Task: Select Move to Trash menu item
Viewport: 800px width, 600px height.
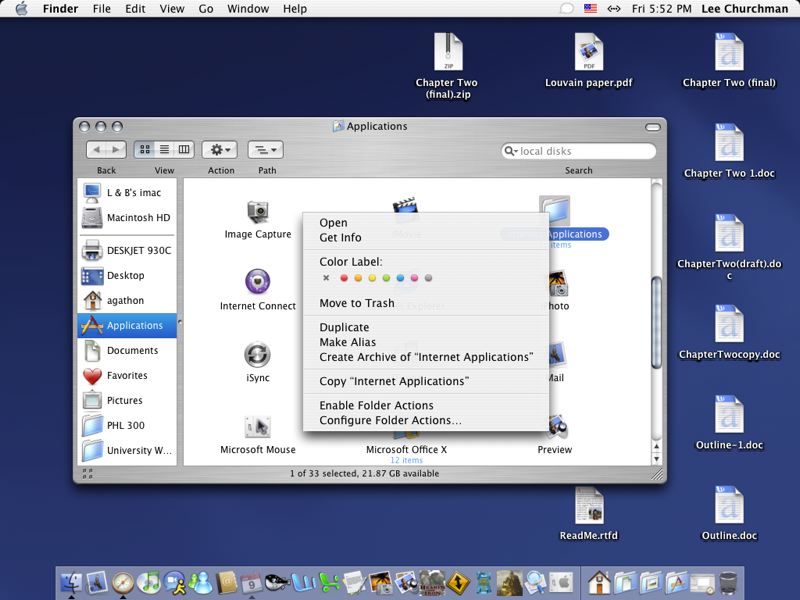Action: pyautogui.click(x=356, y=303)
